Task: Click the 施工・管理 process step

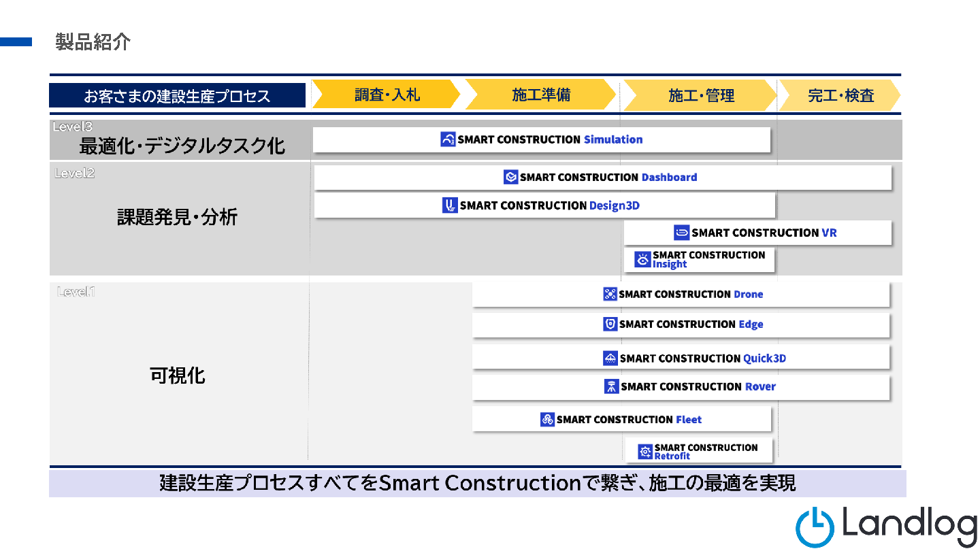Action: click(700, 95)
